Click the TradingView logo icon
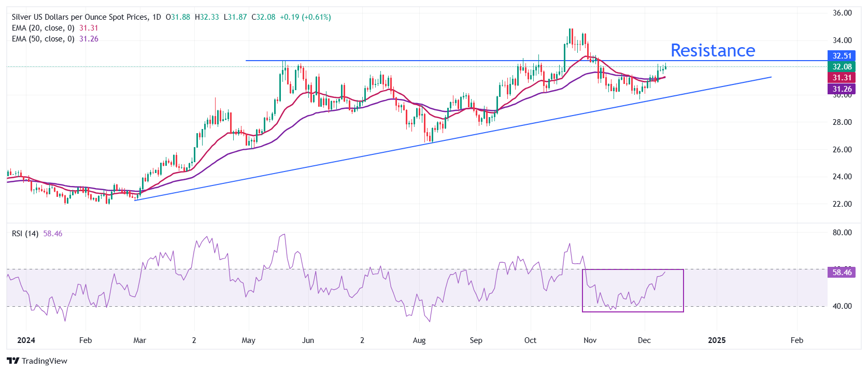The width and height of the screenshot is (868, 372). (x=13, y=361)
